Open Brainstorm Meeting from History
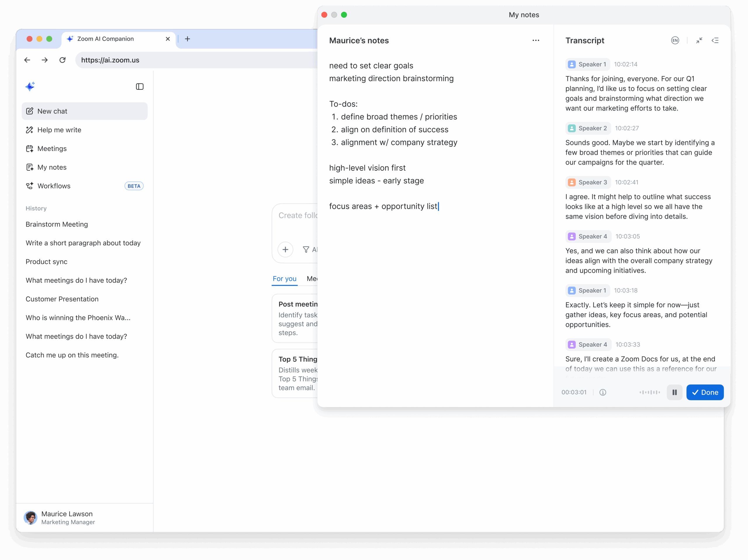The image size is (748, 560). click(x=57, y=224)
